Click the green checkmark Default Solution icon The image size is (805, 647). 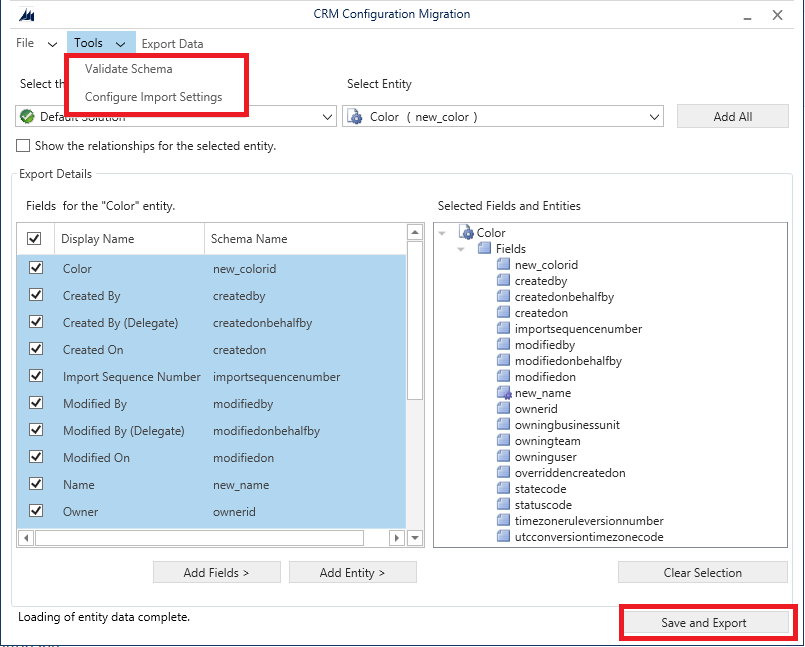tap(28, 117)
